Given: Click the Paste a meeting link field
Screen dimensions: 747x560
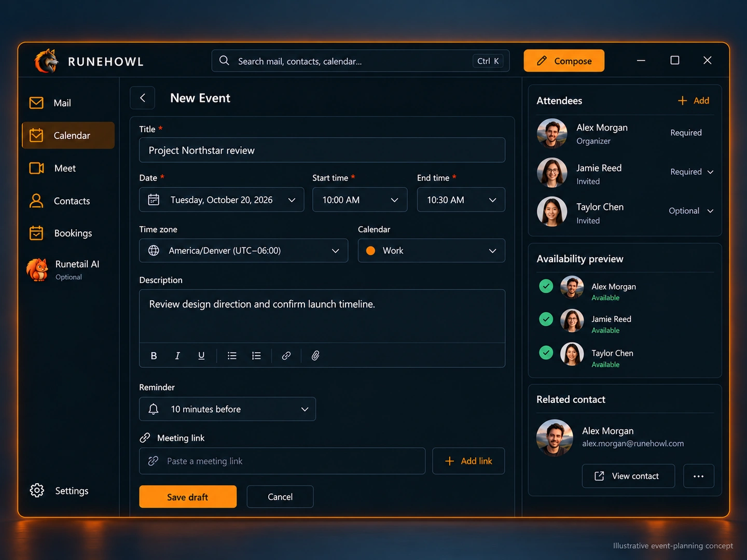Looking at the screenshot, I should click(x=282, y=461).
